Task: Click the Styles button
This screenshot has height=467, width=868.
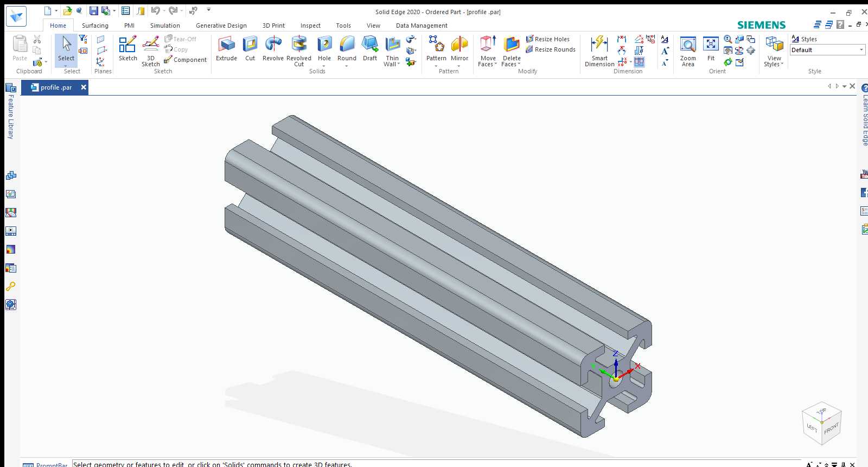Action: point(804,39)
